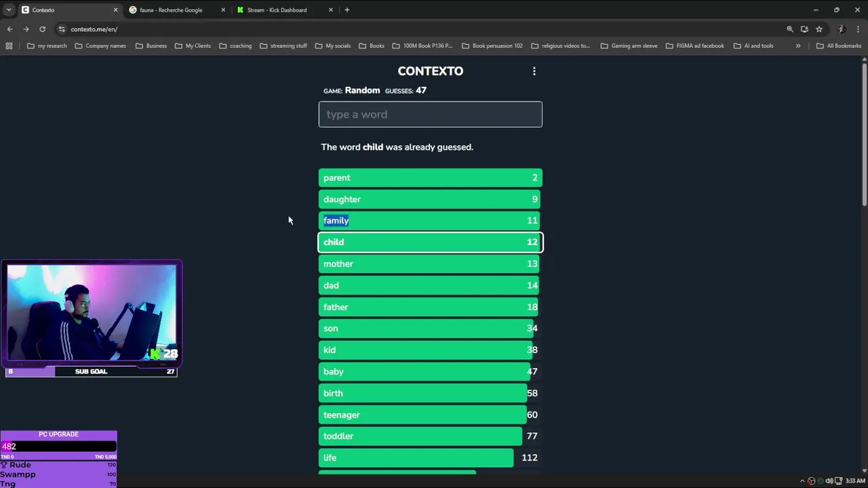Click the 3:33 AM system clock
868x488 pixels.
855,481
